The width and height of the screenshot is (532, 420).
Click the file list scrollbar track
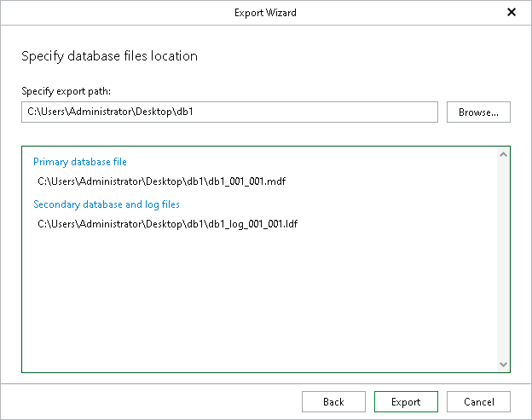point(504,259)
